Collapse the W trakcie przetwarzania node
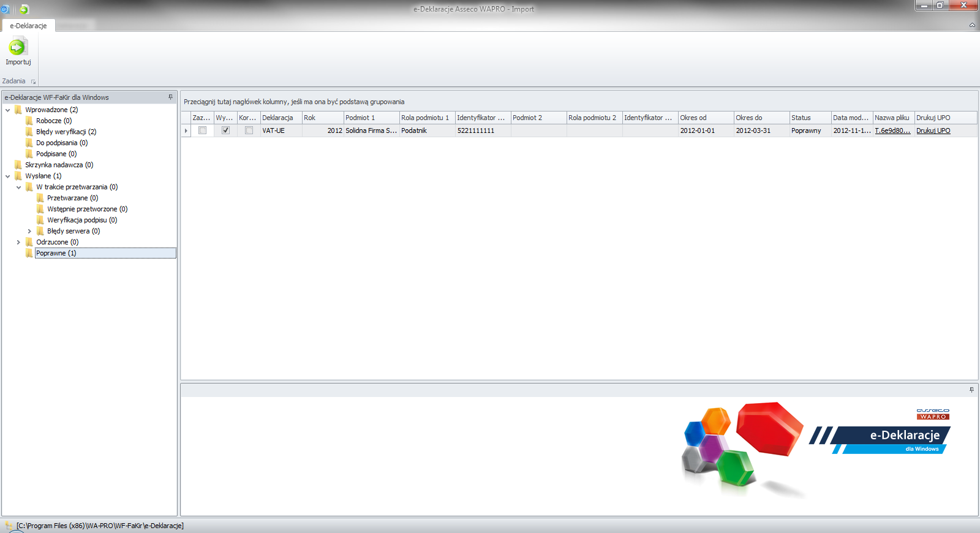This screenshot has width=980, height=533. point(18,187)
